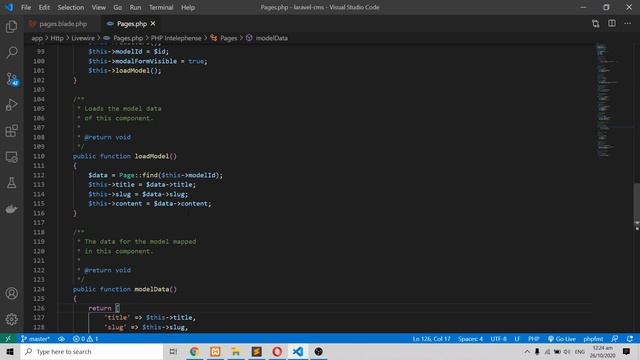This screenshot has width=640, height=360.
Task: Open the feedback icon in status bar
Action: click(615, 339)
